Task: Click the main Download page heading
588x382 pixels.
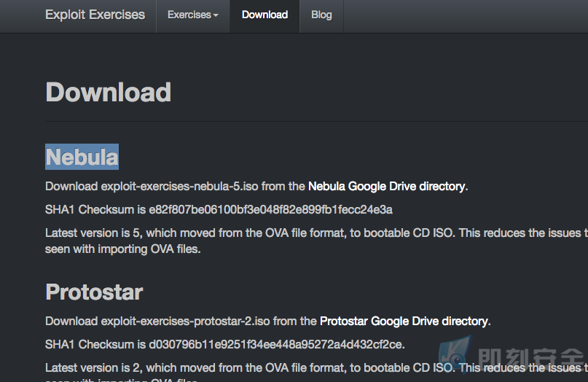Action: coord(108,92)
